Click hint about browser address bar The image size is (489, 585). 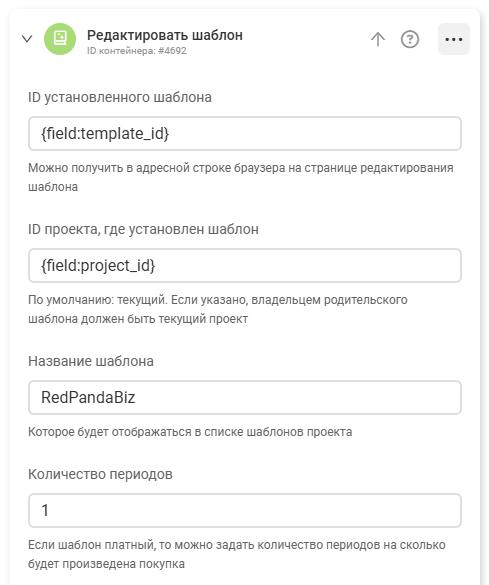pyautogui.click(x=241, y=177)
